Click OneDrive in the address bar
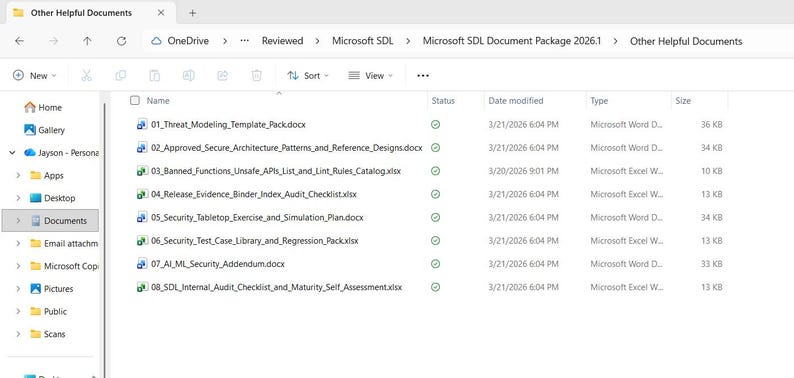794x378 pixels. tap(188, 41)
